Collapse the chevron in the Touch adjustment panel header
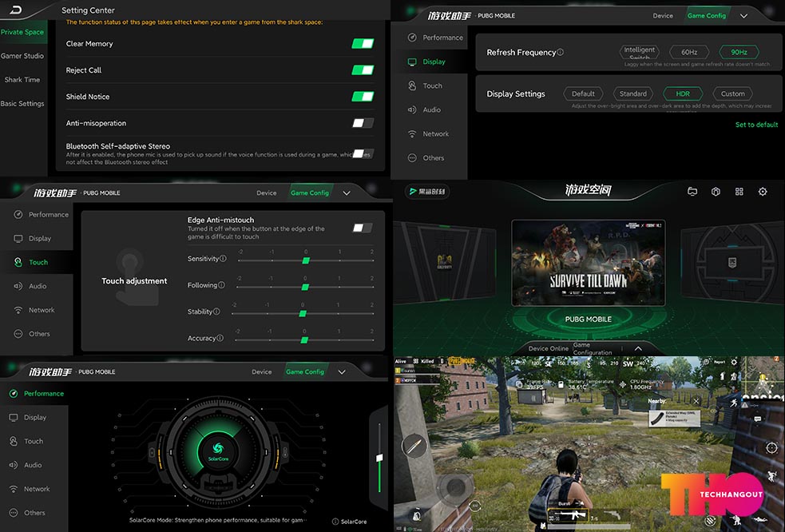This screenshot has height=532, width=785. (347, 193)
